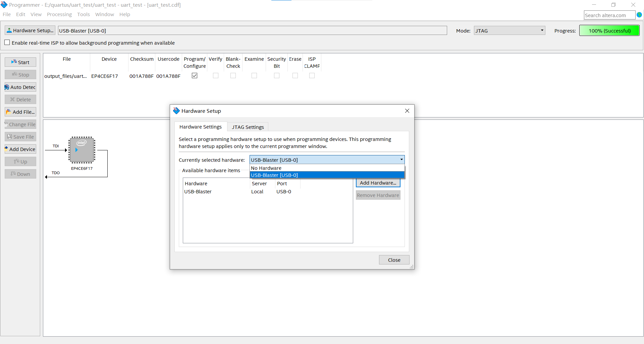Click the Add File icon button
The height and width of the screenshot is (344, 644).
click(9, 112)
